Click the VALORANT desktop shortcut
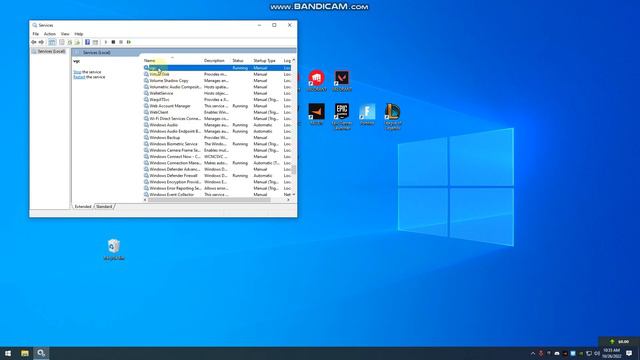The width and height of the screenshot is (640, 360). click(342, 81)
